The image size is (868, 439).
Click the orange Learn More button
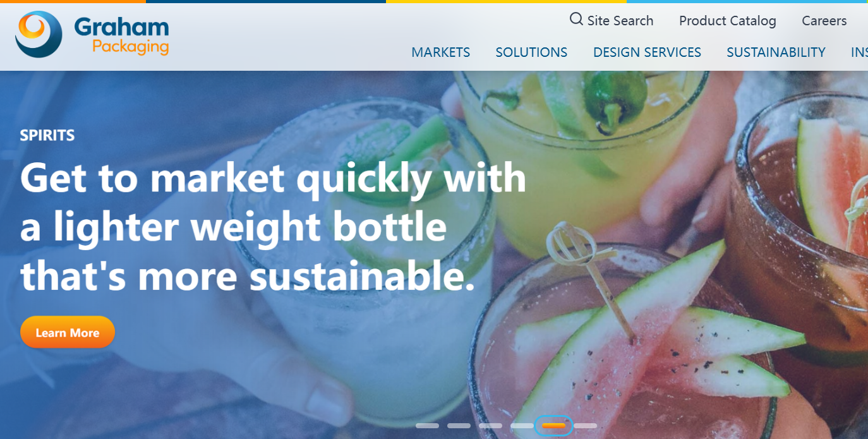pos(68,332)
